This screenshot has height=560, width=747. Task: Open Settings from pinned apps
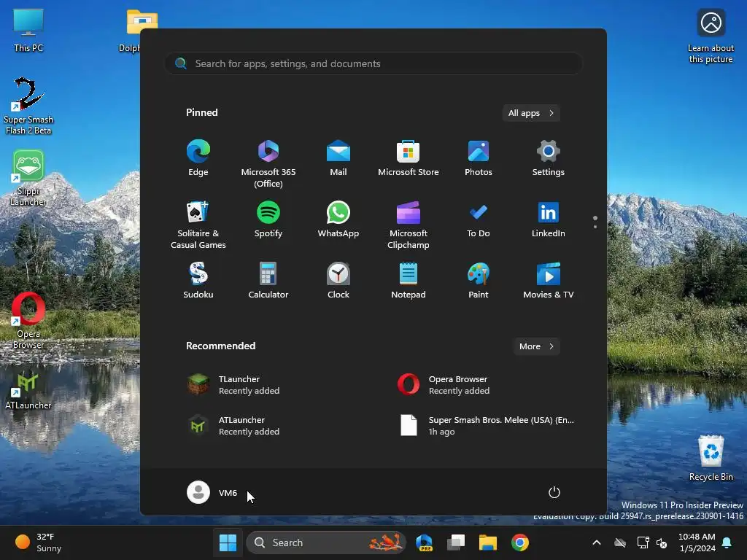pyautogui.click(x=549, y=158)
